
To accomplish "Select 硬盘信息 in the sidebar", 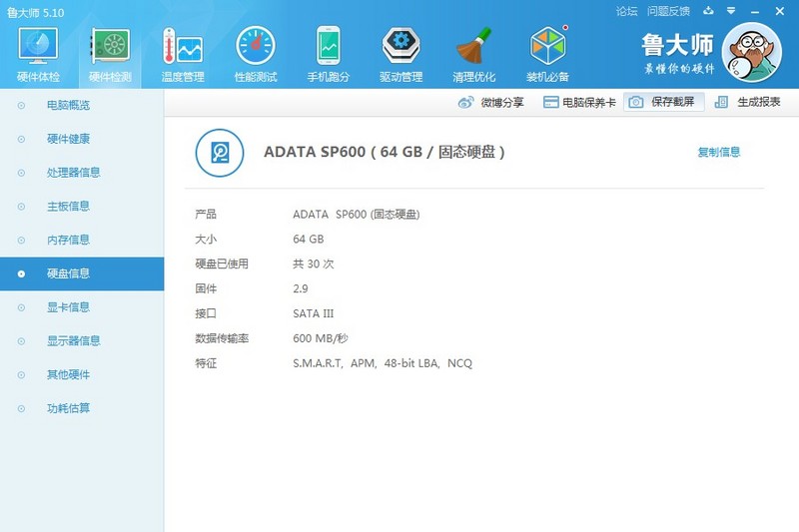I will [82, 273].
